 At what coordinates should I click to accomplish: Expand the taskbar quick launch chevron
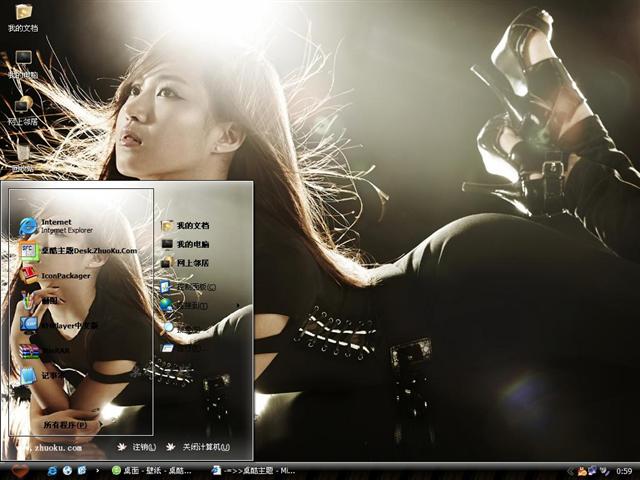point(97,470)
